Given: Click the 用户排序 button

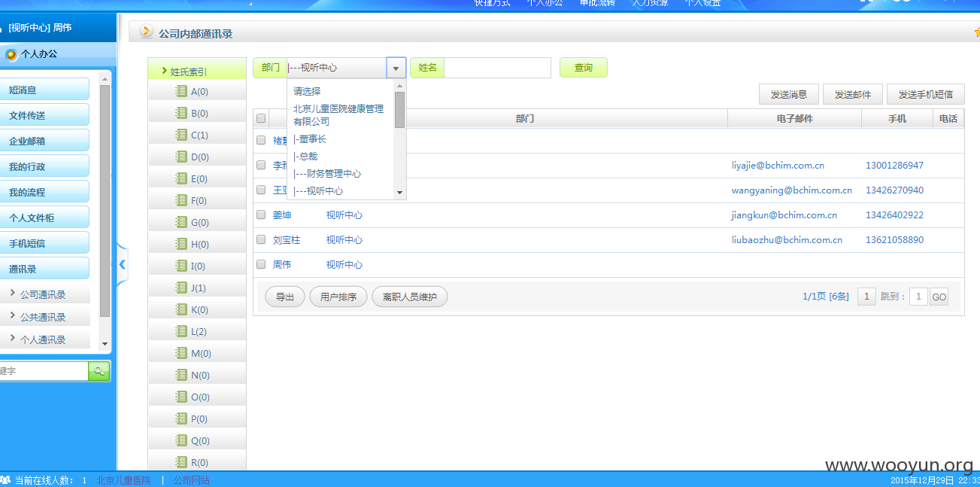Looking at the screenshot, I should [338, 297].
